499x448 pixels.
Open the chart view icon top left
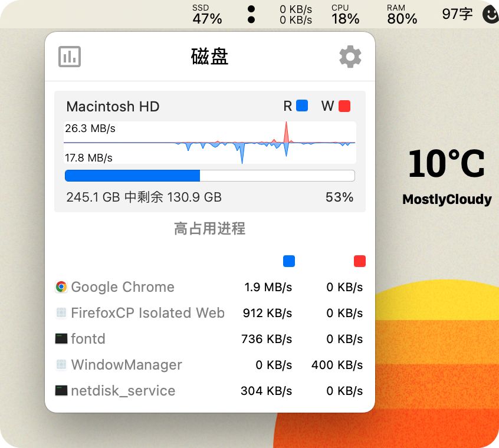(69, 57)
